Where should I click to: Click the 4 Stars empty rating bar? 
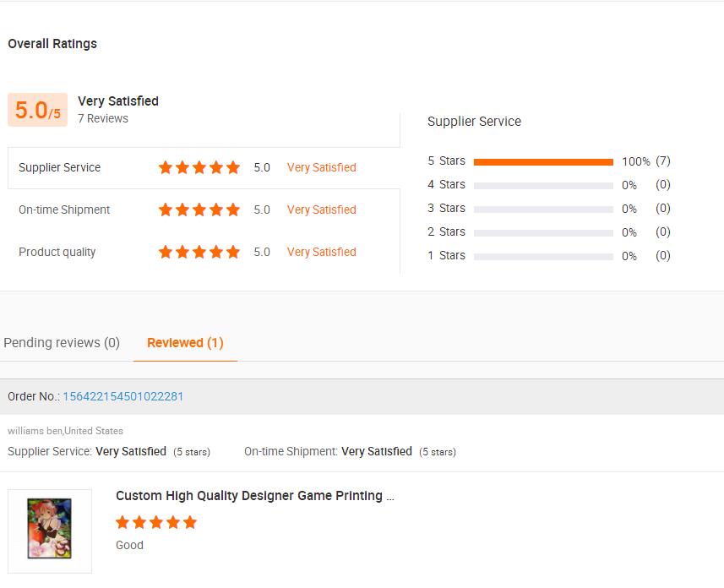543,185
